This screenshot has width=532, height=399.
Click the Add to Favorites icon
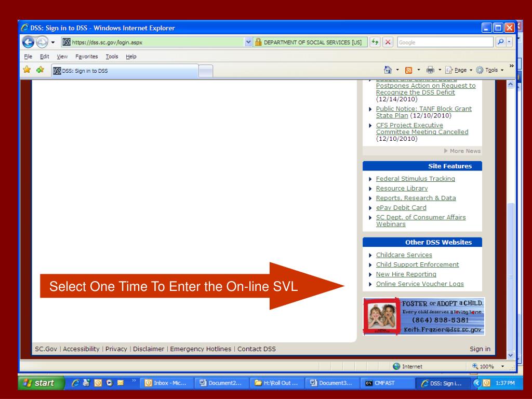[x=40, y=70]
